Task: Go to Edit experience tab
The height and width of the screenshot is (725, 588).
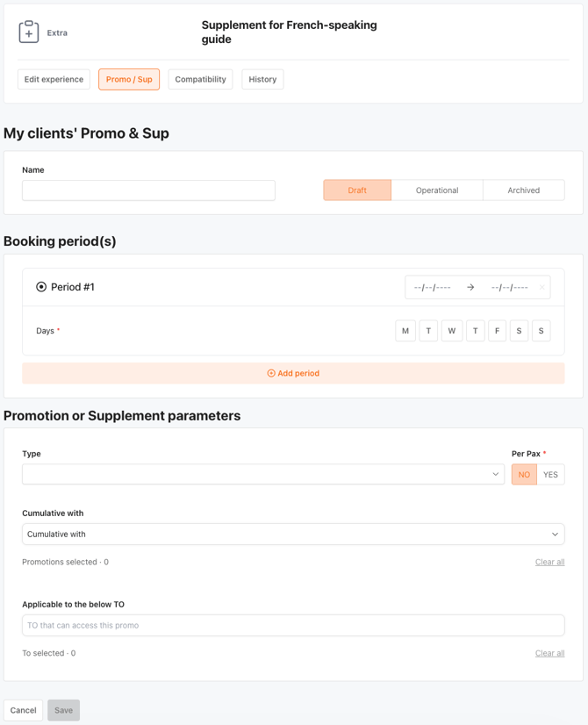Action: tap(54, 79)
